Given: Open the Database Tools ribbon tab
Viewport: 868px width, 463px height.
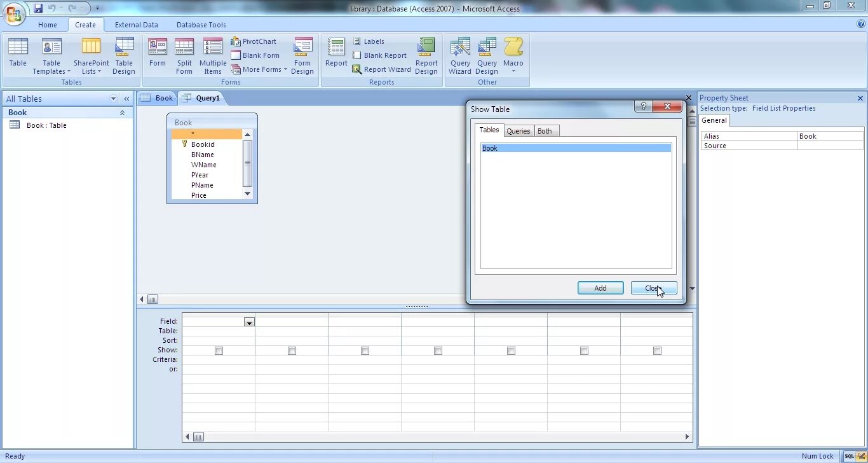Looking at the screenshot, I should (x=201, y=25).
